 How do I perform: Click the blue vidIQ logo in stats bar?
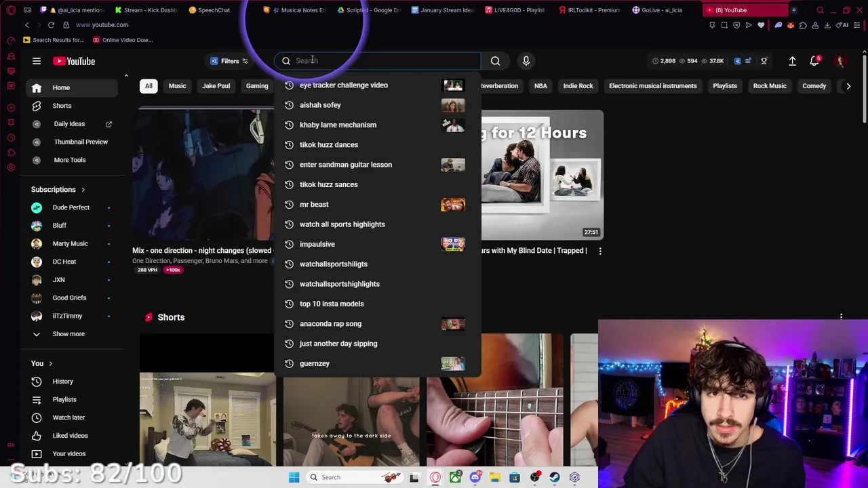pyautogui.click(x=737, y=61)
